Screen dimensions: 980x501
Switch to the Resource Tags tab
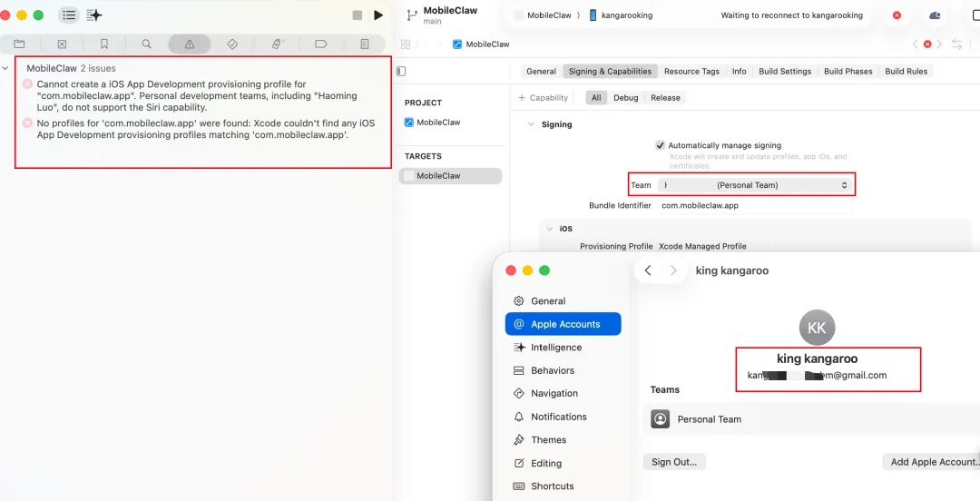pos(691,72)
